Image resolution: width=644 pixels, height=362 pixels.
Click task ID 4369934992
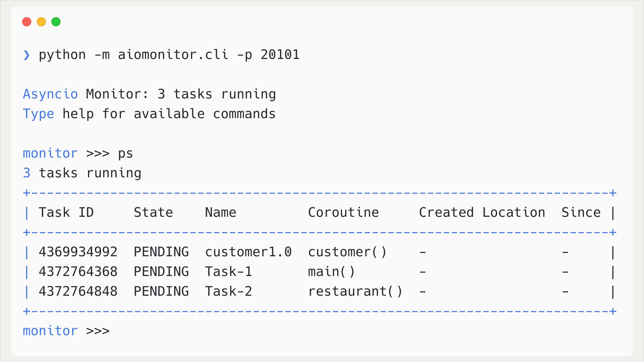78,252
